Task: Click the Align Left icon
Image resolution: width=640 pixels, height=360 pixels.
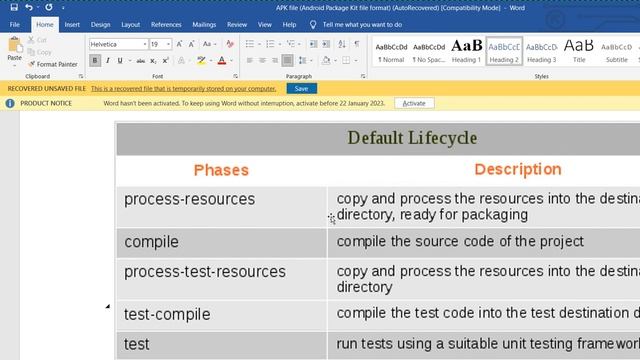Action: click(250, 61)
